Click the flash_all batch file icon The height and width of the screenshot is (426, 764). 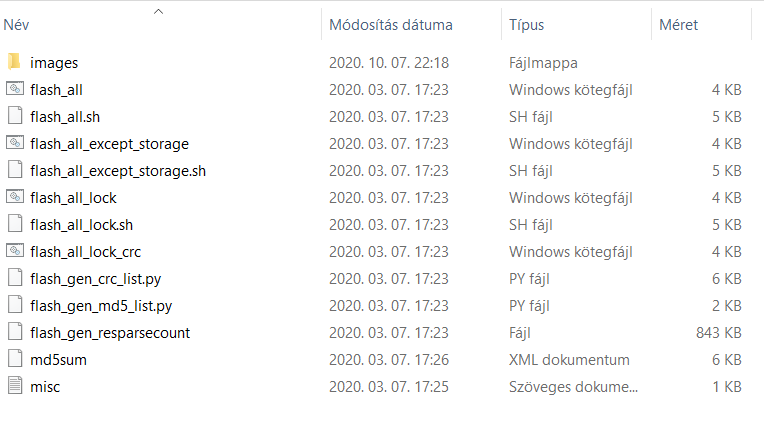[x=15, y=89]
